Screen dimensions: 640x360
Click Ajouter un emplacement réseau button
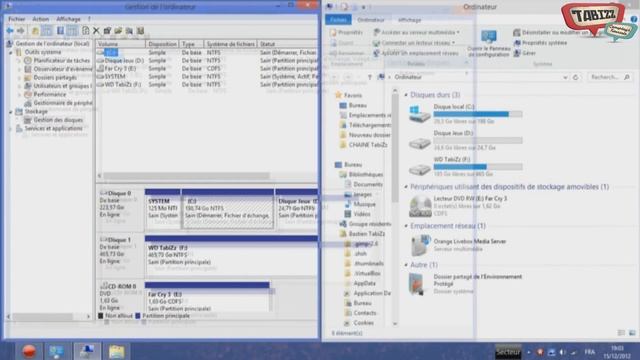416,53
